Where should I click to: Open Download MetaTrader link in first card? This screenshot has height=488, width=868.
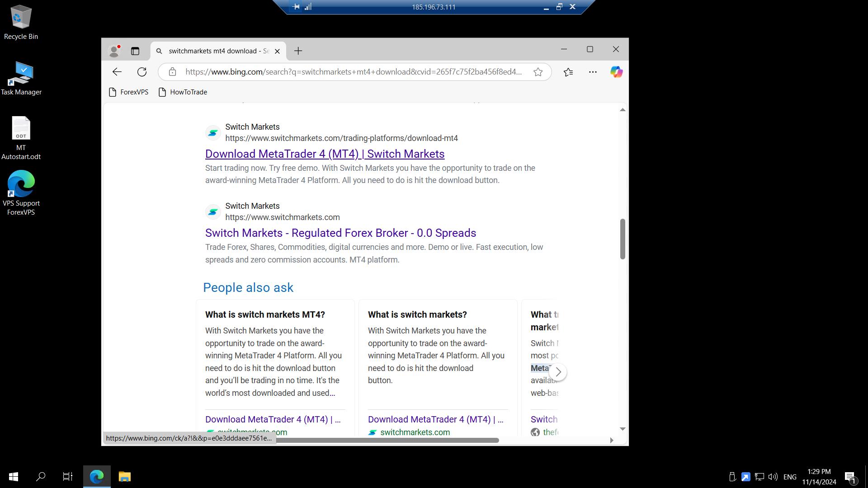(x=273, y=420)
